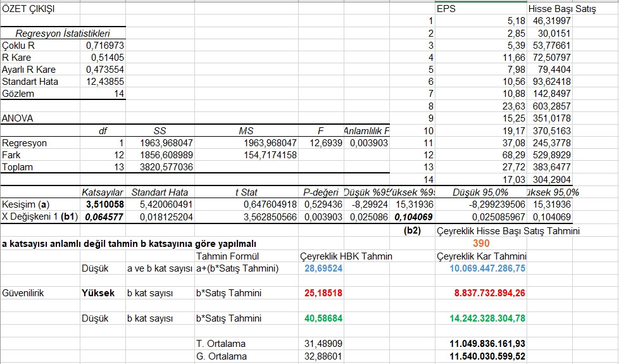The image size is (619, 364).
Task: Click the Çoklu R value 0,716973
Action: (104, 46)
